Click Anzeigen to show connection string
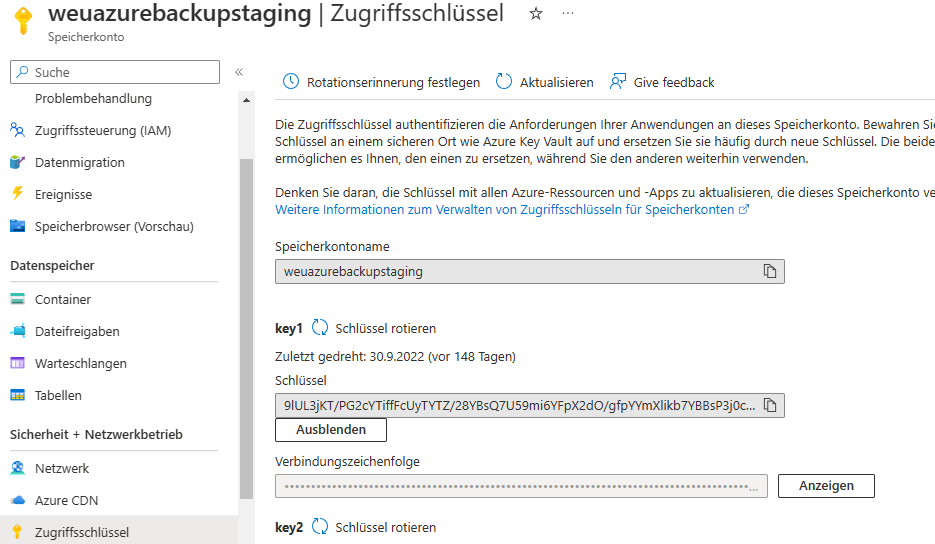935x544 pixels. 826,486
